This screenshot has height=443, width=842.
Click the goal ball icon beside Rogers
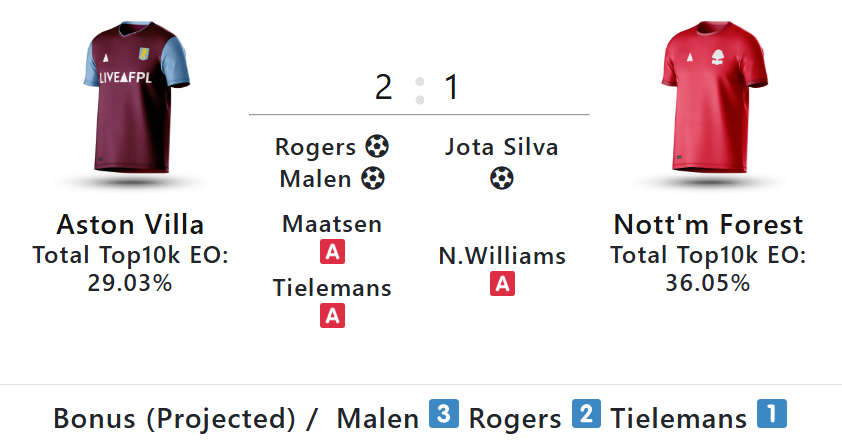(x=377, y=147)
